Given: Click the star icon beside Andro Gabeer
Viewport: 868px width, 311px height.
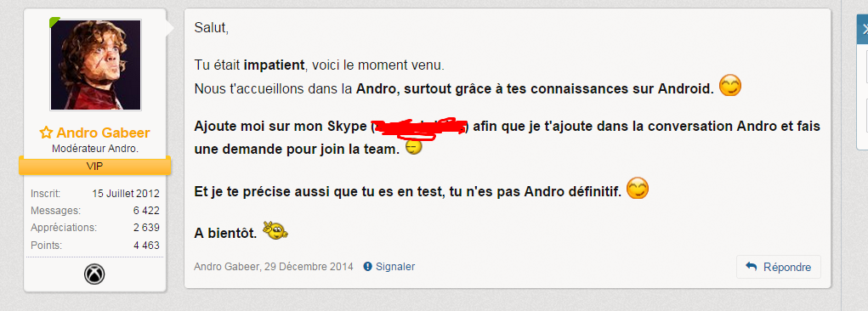Looking at the screenshot, I should pos(46,133).
